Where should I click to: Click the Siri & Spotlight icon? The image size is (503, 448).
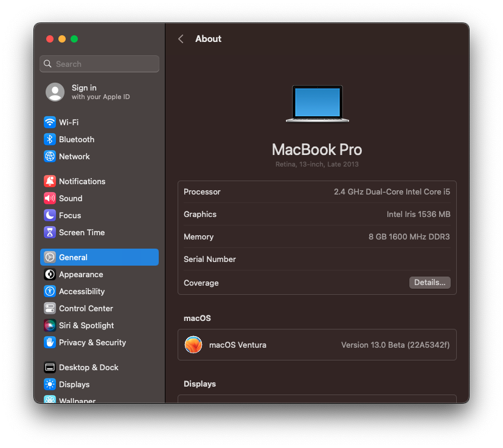[x=50, y=325]
